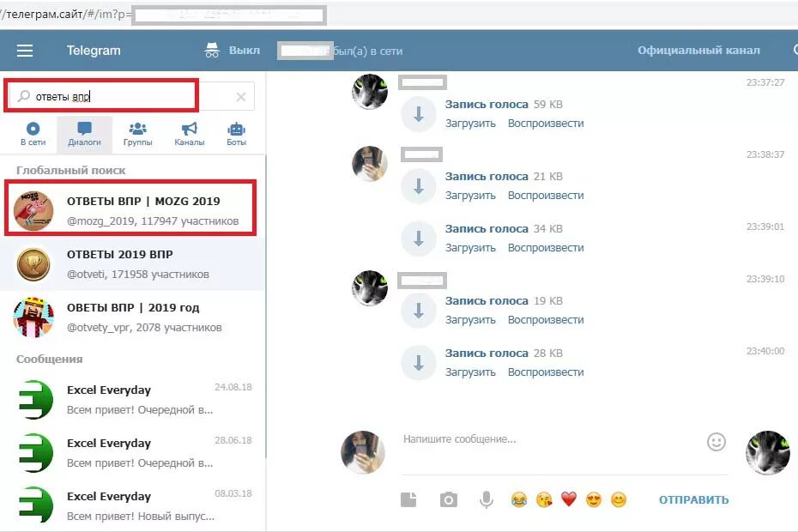This screenshot has height=532, width=798.
Task: Attach a file with the document icon
Action: (408, 500)
